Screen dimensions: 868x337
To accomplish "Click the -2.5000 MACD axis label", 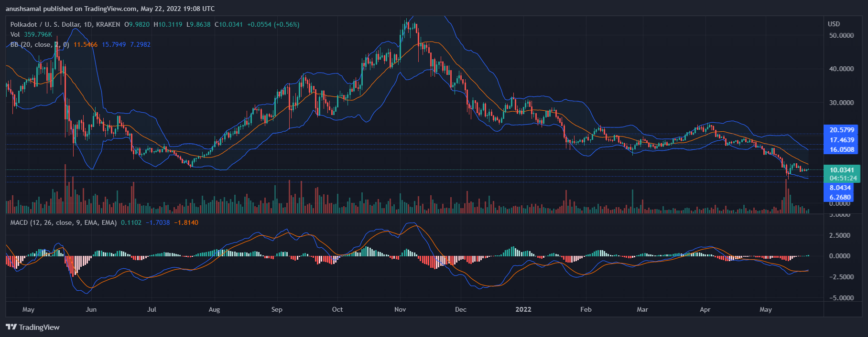I will pyautogui.click(x=839, y=277).
